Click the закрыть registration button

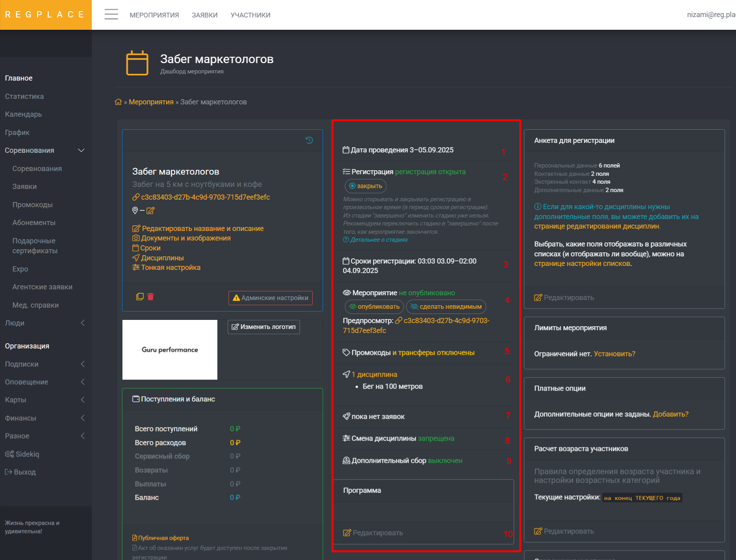[365, 186]
